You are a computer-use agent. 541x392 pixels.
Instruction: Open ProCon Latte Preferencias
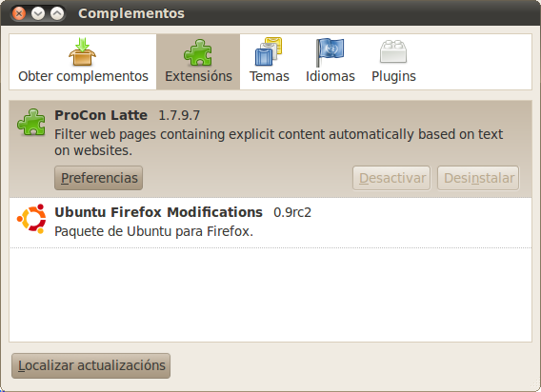point(99,178)
